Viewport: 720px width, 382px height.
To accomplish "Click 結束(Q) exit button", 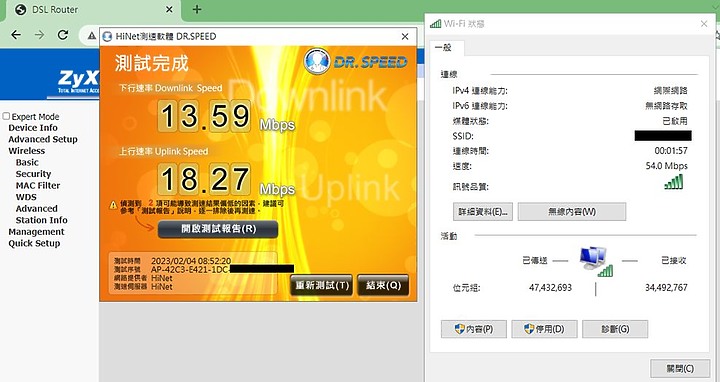I will 383,285.
